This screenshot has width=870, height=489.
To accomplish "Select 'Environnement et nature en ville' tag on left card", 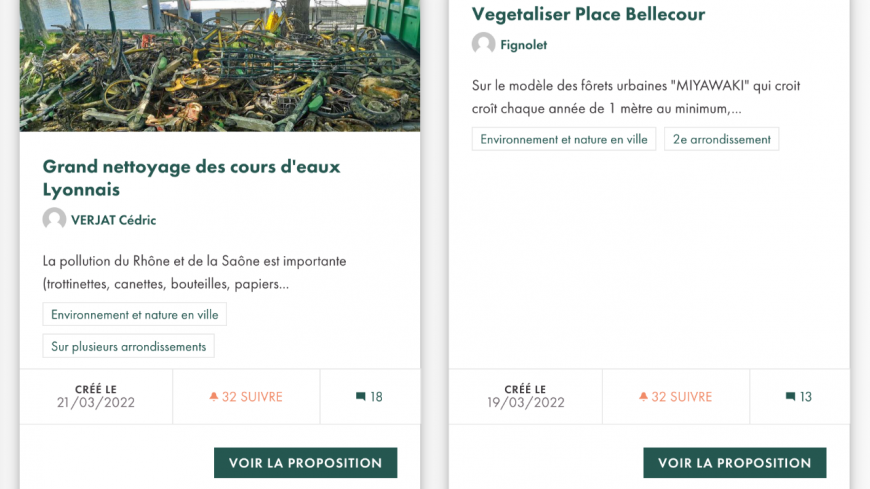I will [x=134, y=314].
